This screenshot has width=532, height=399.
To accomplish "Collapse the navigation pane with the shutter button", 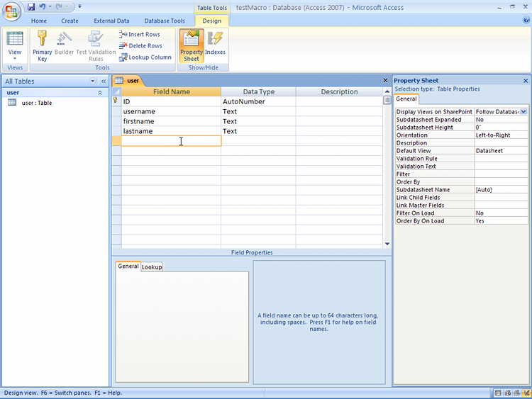I will coord(104,81).
